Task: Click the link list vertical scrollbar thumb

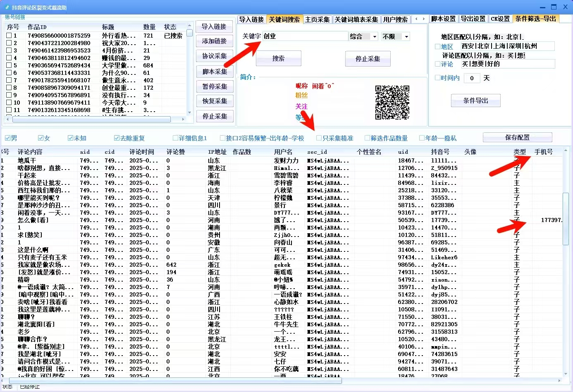Action: (x=190, y=33)
